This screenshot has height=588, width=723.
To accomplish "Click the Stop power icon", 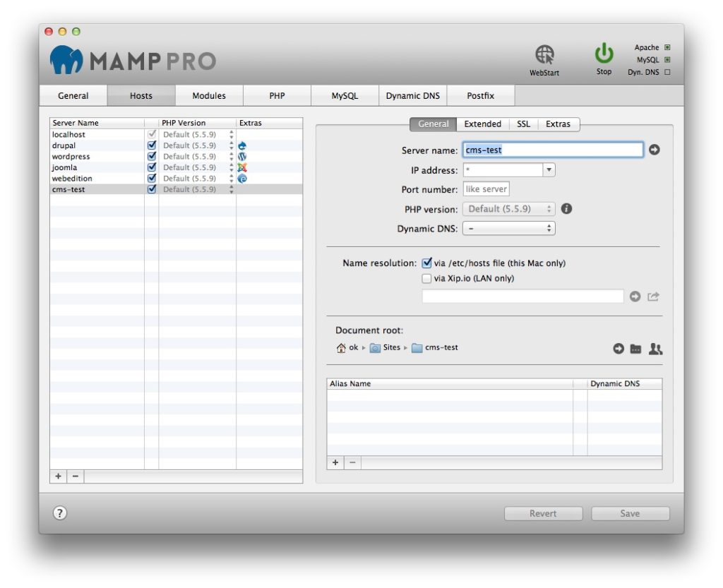I will pyautogui.click(x=604, y=54).
